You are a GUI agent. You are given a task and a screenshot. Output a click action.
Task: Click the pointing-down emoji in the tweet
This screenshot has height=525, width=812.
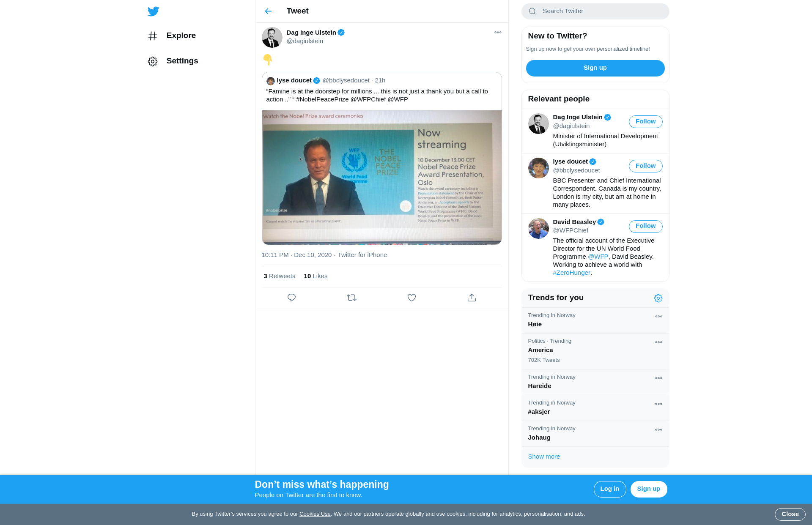[x=267, y=60]
